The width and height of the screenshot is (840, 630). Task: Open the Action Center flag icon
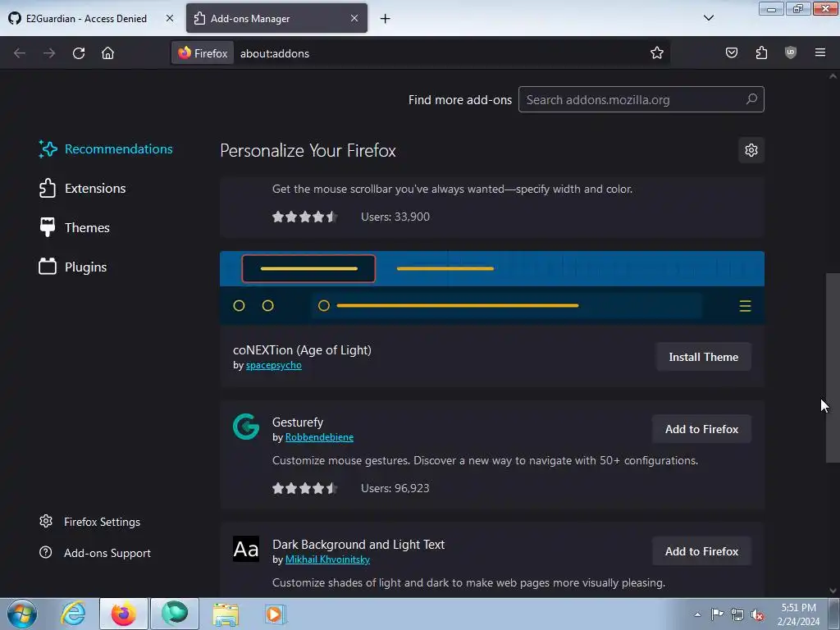pos(717,614)
